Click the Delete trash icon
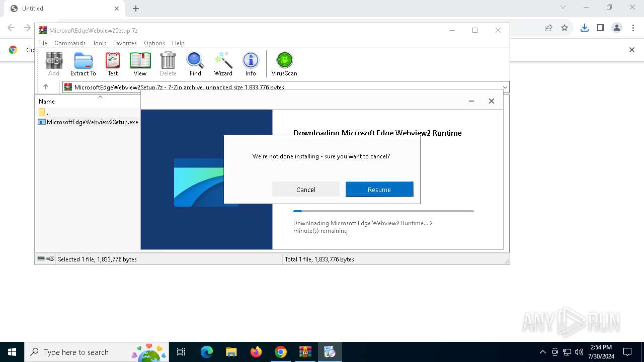The height and width of the screenshot is (362, 644). click(x=168, y=64)
